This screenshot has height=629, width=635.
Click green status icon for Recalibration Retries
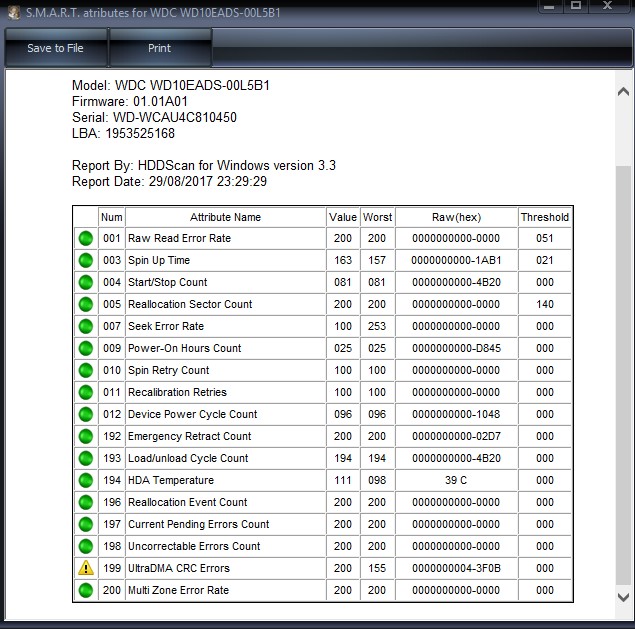coord(86,392)
